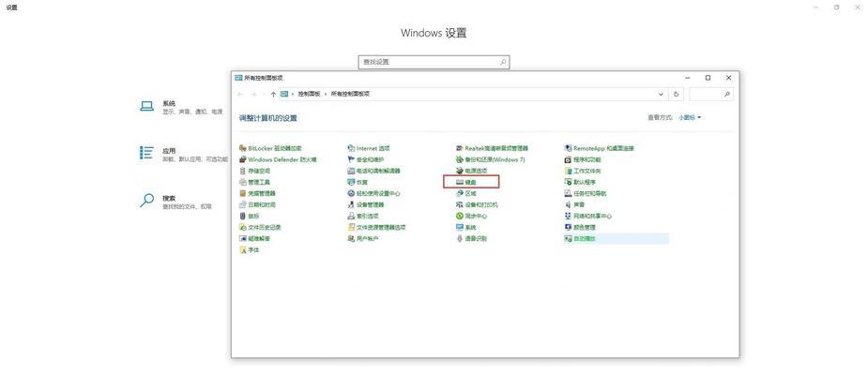Open 文件资源管理器选项 item
The width and height of the screenshot is (868, 375).
pyautogui.click(x=376, y=227)
